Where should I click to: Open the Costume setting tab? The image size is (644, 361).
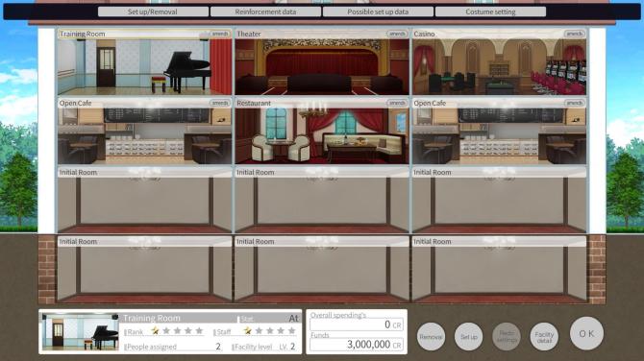click(x=490, y=12)
